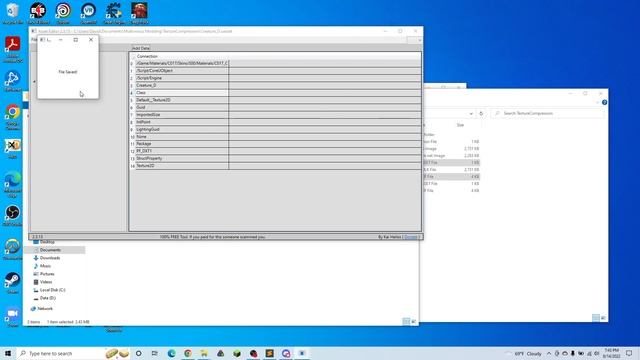Refresh the right Explorer window's address bar
The width and height of the screenshot is (640, 360).
click(481, 113)
